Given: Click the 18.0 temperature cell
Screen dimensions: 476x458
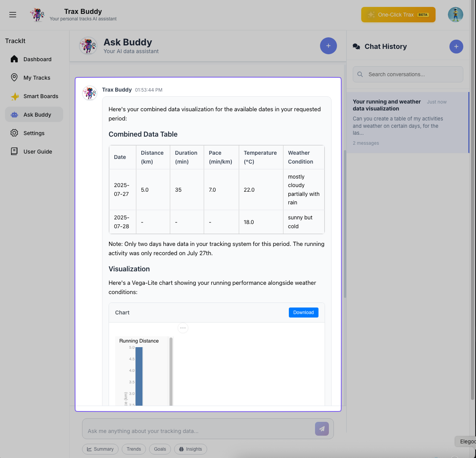Looking at the screenshot, I should [x=261, y=222].
